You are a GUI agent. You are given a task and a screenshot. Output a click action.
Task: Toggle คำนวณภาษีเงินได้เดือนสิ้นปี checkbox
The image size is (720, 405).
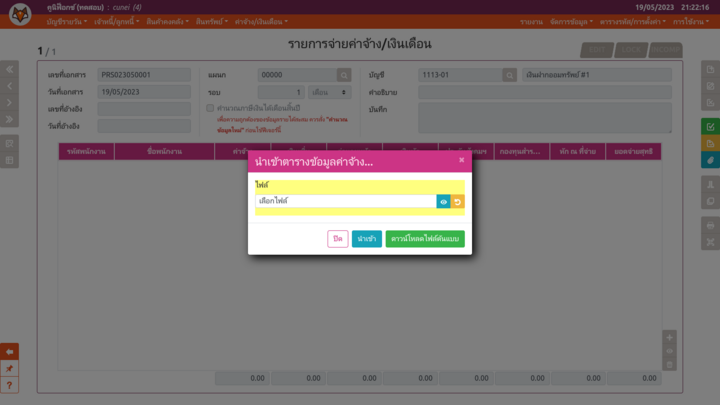click(210, 108)
